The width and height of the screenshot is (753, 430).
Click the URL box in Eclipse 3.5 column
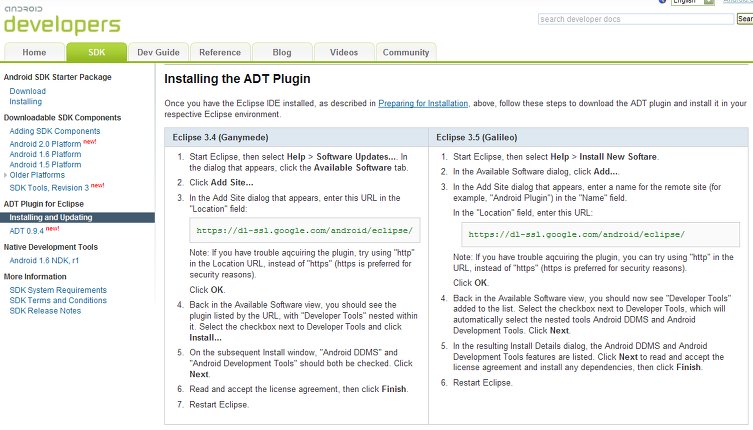click(600, 234)
